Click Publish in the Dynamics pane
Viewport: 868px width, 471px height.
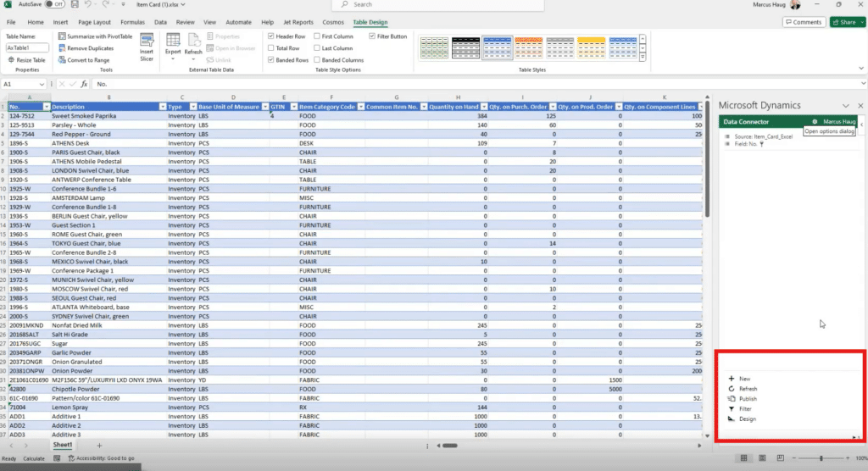[743, 398]
